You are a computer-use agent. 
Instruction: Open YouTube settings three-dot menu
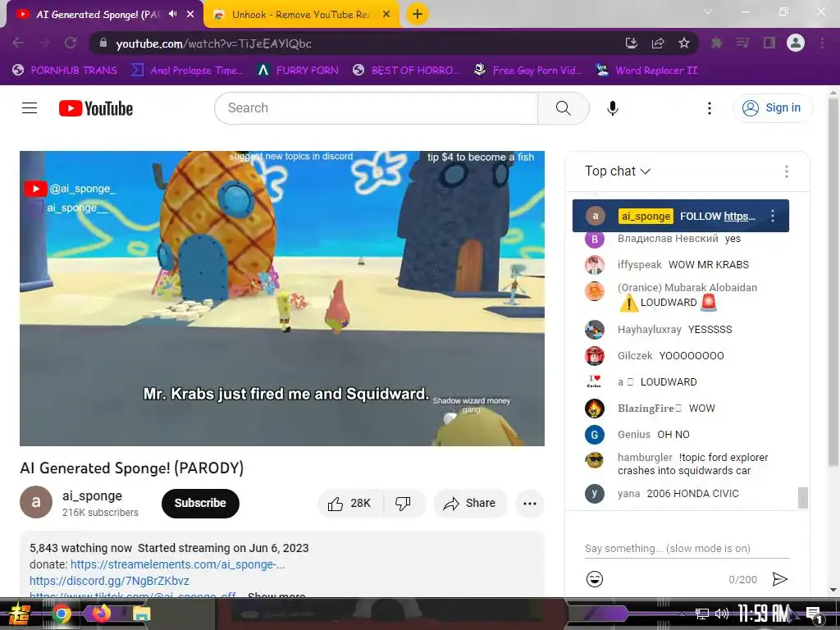pos(710,108)
